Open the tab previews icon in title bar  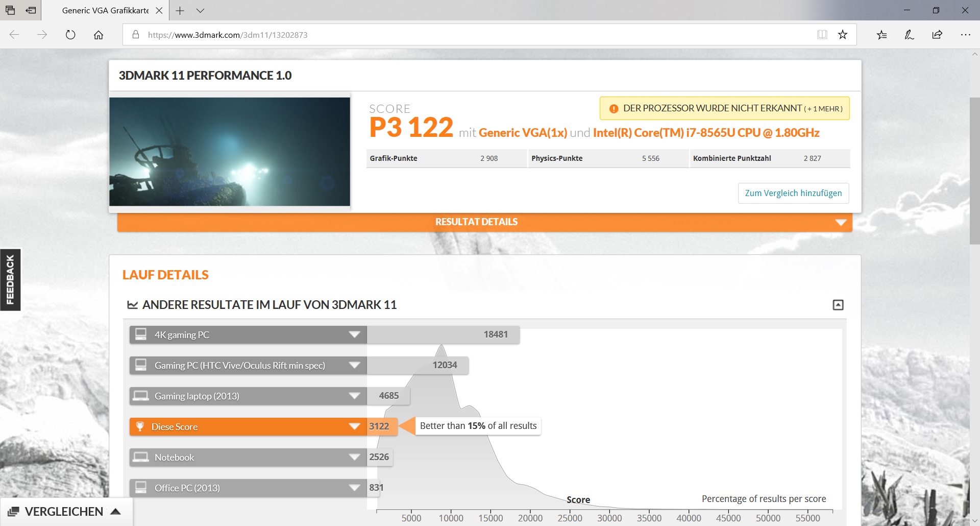coord(10,10)
